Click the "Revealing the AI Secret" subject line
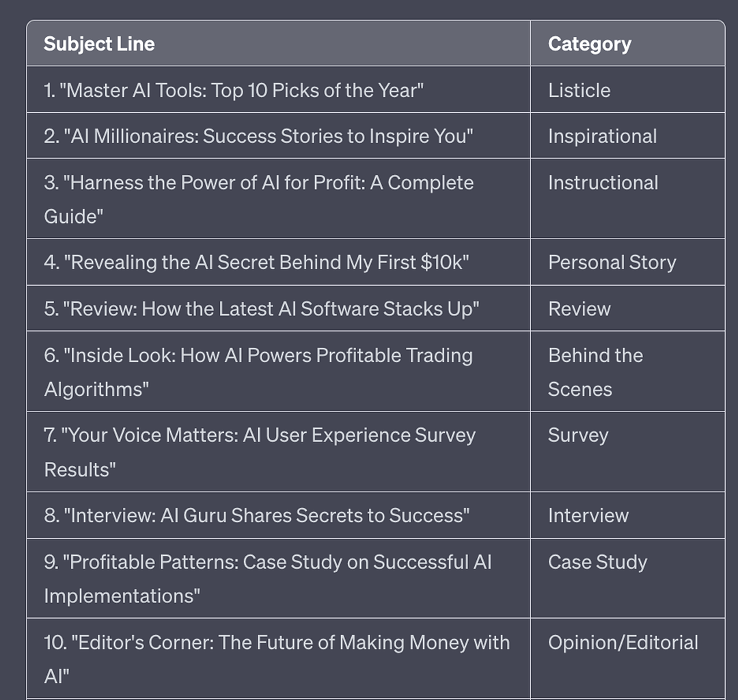 pyautogui.click(x=256, y=262)
